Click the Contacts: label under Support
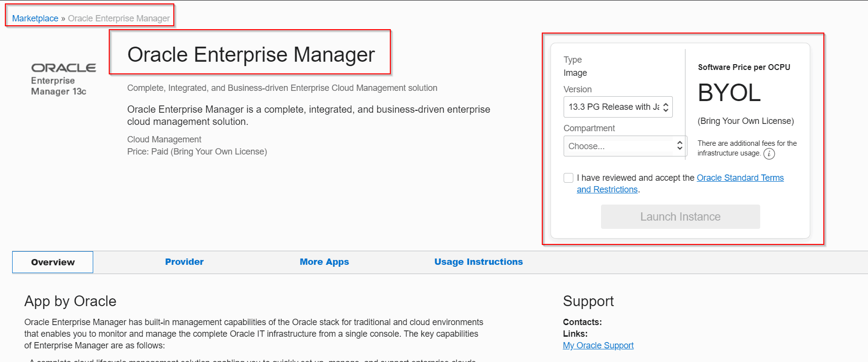 pos(583,322)
